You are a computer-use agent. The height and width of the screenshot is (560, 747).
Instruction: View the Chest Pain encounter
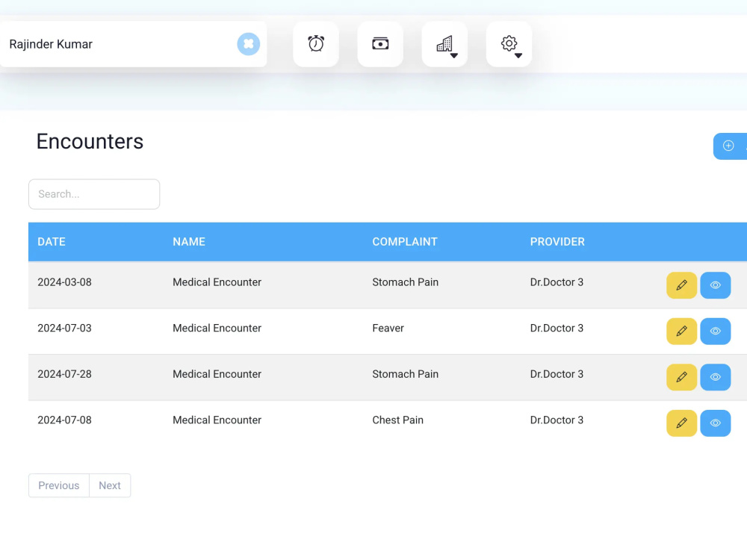click(x=715, y=423)
